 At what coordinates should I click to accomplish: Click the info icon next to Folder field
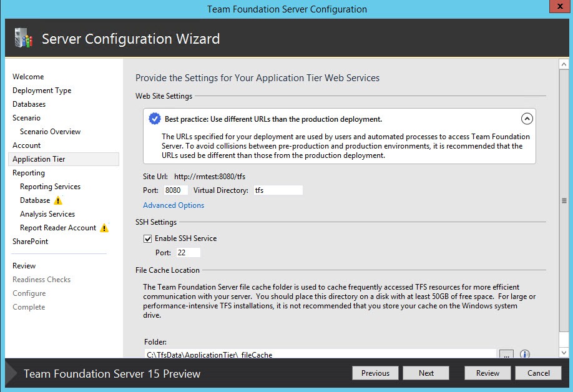click(x=525, y=354)
